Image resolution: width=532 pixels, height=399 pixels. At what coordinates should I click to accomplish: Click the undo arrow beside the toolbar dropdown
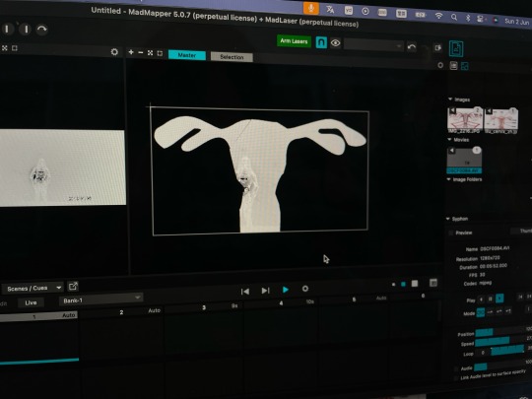coord(412,47)
